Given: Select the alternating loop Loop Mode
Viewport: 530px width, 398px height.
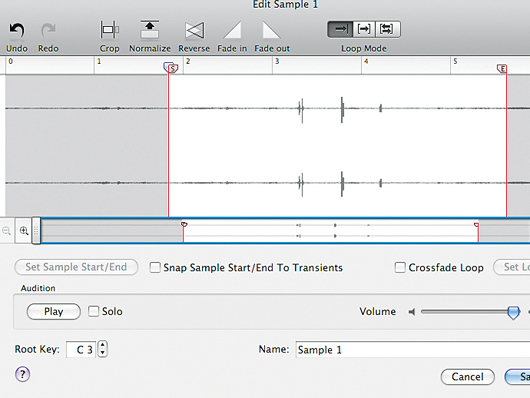Looking at the screenshot, I should 388,29.
